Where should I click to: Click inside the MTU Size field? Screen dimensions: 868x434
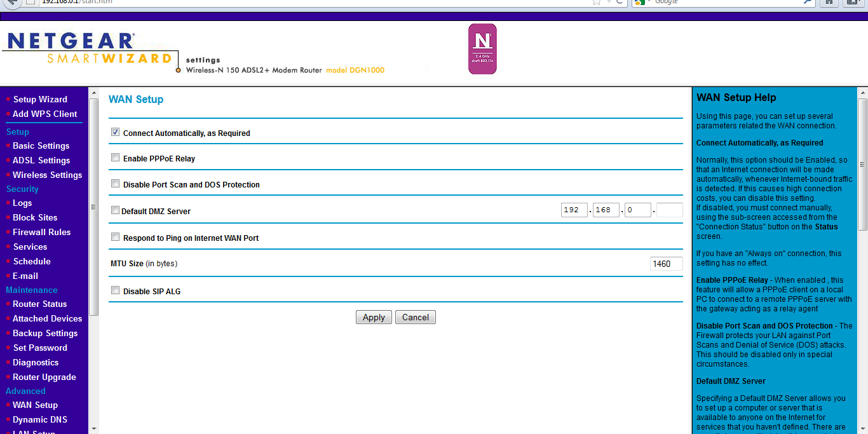click(665, 263)
